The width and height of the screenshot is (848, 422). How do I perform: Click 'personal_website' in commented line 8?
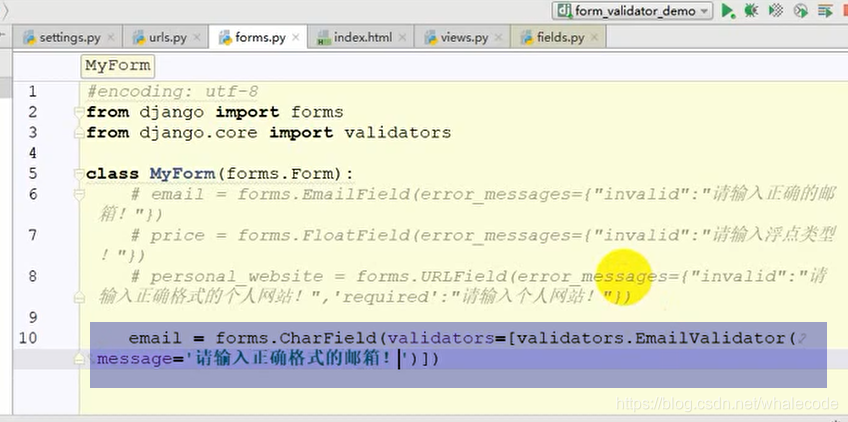tap(236, 276)
